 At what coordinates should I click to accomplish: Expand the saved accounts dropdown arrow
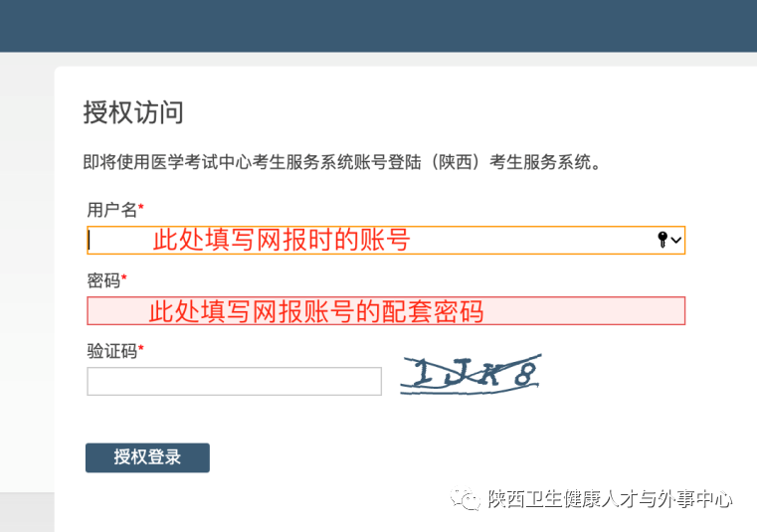pyautogui.click(x=676, y=240)
